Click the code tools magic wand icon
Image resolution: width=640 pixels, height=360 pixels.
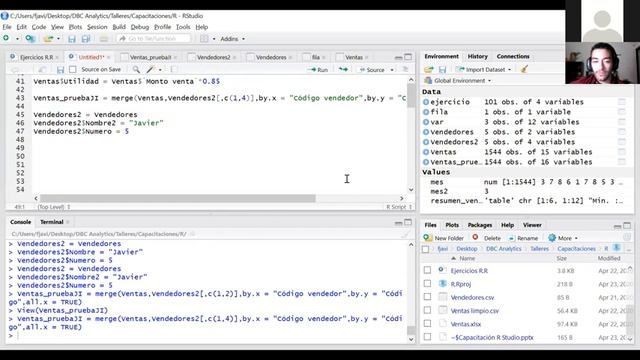(x=151, y=70)
